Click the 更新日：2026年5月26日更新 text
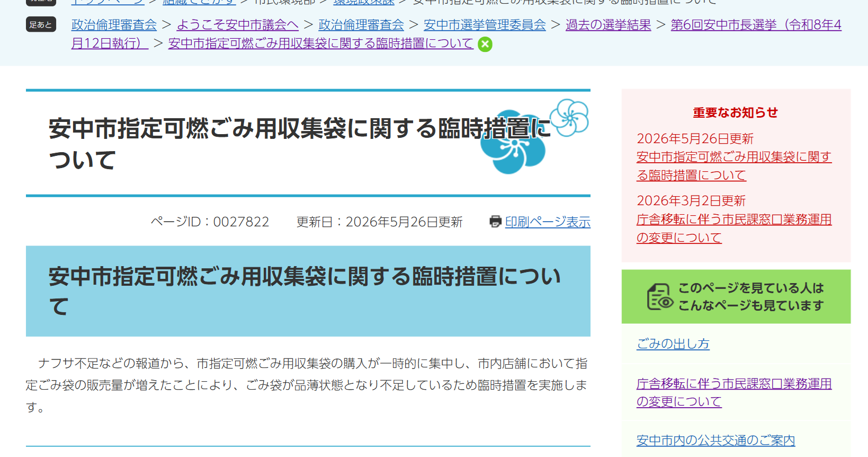The image size is (868, 457). click(379, 222)
